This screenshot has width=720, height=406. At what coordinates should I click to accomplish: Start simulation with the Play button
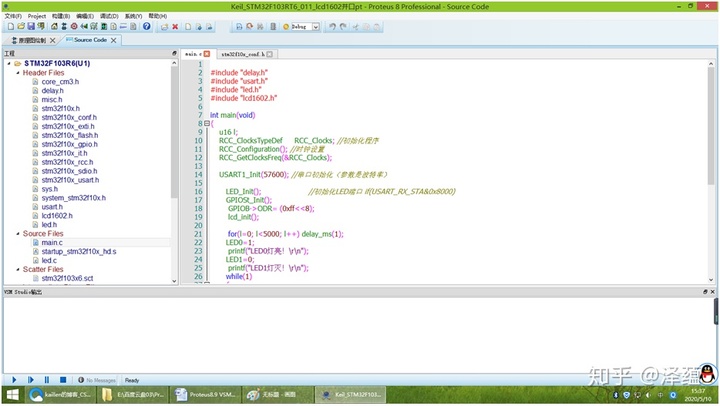tap(14, 380)
